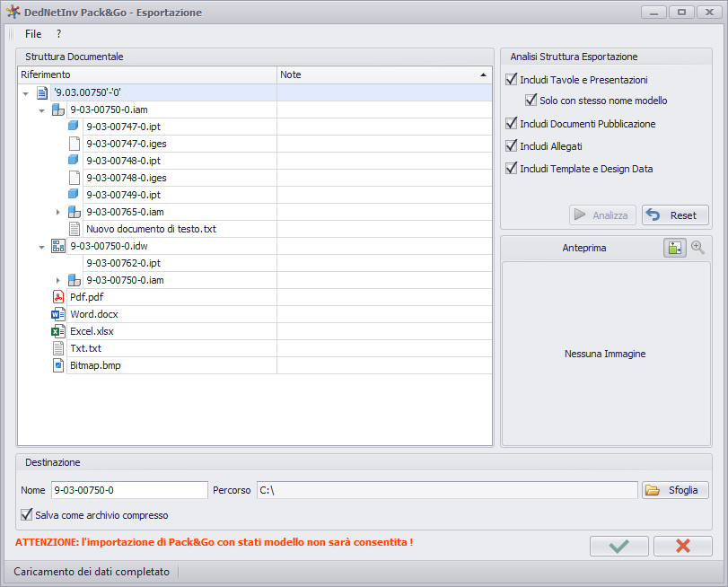Click the Excel icon next to Excel.xlsx
728x587 pixels.
[58, 331]
